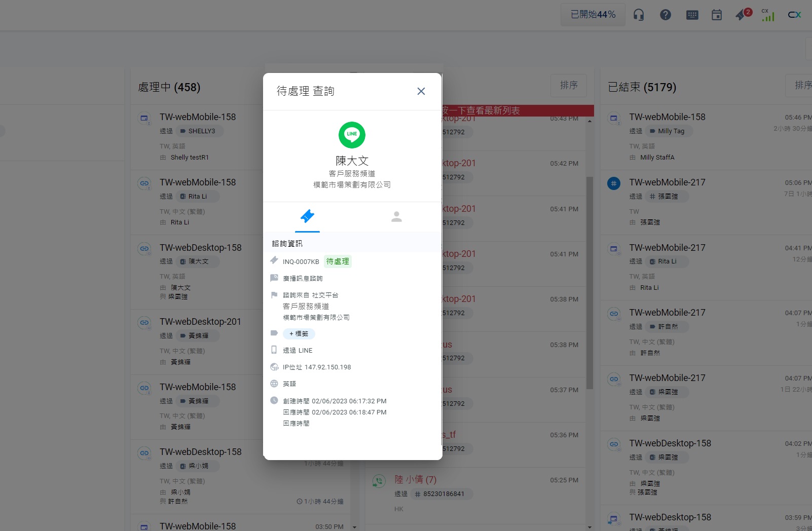The width and height of the screenshot is (812, 531).
Task: Add a tag with + 標籤 button
Action: coord(299,334)
